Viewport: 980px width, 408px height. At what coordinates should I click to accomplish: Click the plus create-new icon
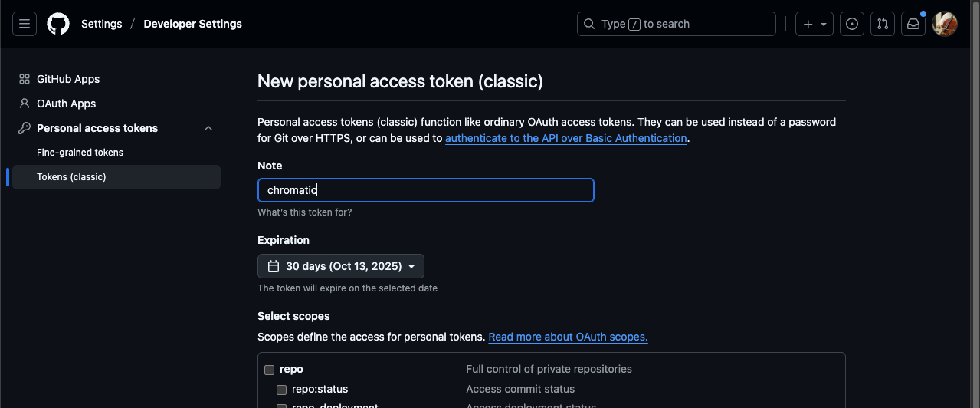(x=808, y=24)
